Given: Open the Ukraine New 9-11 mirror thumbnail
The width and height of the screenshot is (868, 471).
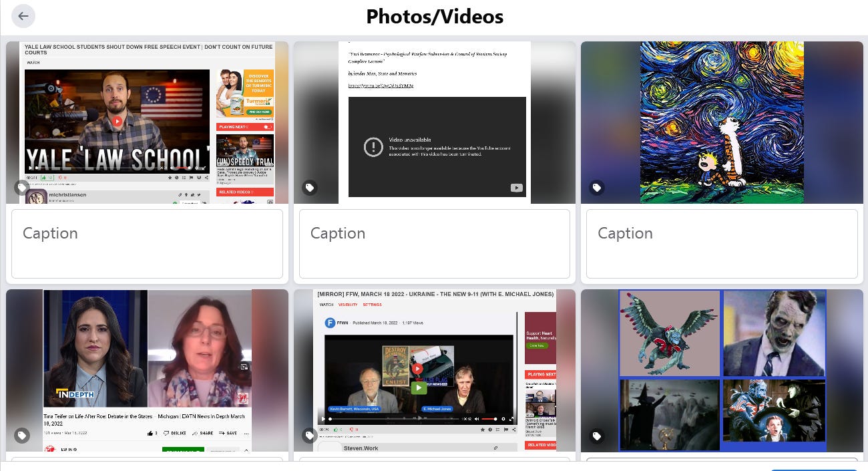Looking at the screenshot, I should (x=435, y=371).
